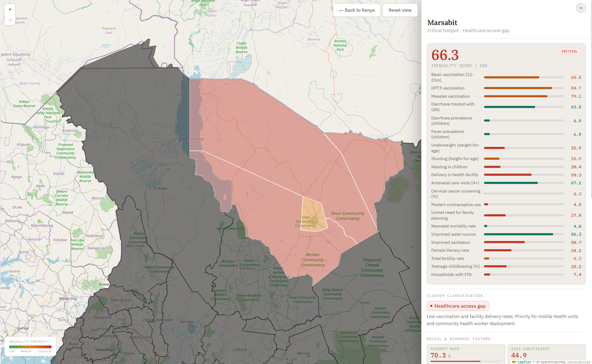Click the 'Shurr Community Conservancy' map label
The height and width of the screenshot is (364, 592).
point(348,216)
